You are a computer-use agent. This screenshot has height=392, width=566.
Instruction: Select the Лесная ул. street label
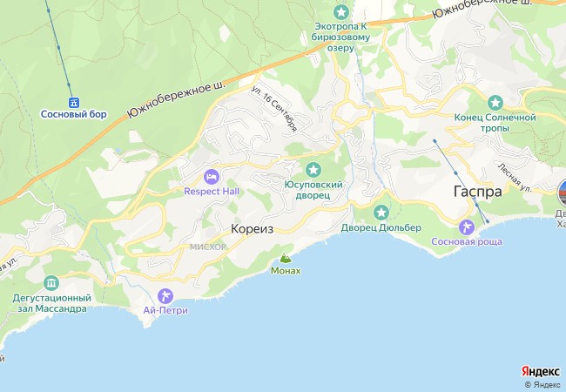(x=515, y=177)
